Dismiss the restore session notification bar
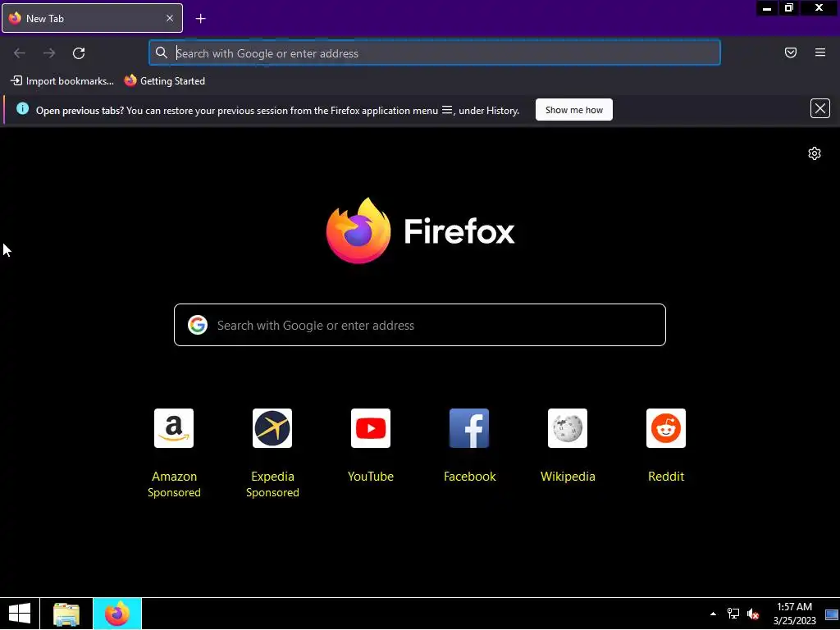This screenshot has height=630, width=840. click(x=819, y=109)
